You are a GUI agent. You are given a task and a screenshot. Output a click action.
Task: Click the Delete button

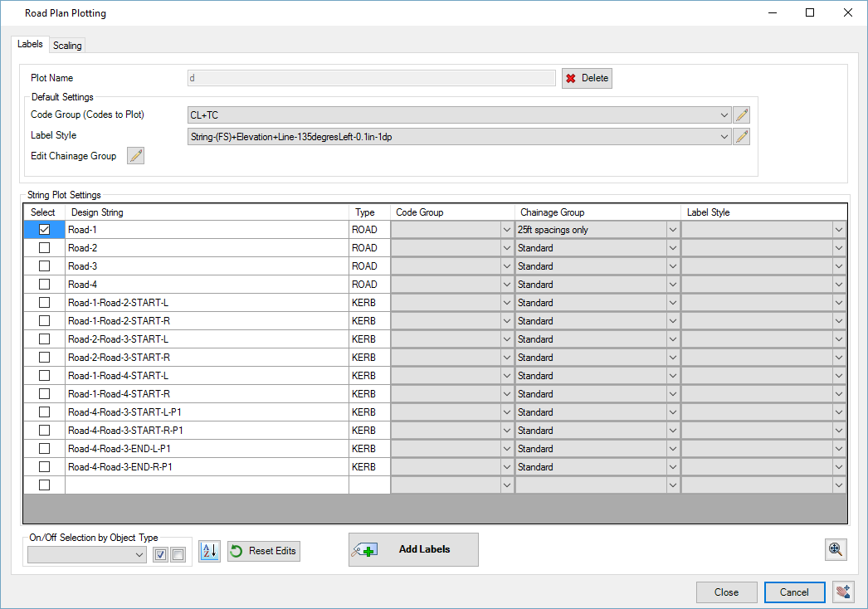coord(587,78)
